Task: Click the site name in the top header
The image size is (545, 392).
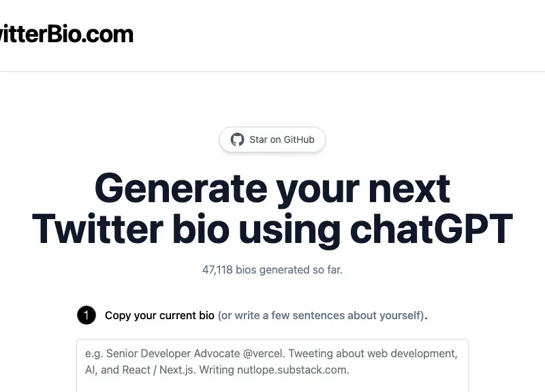Action: [65, 33]
